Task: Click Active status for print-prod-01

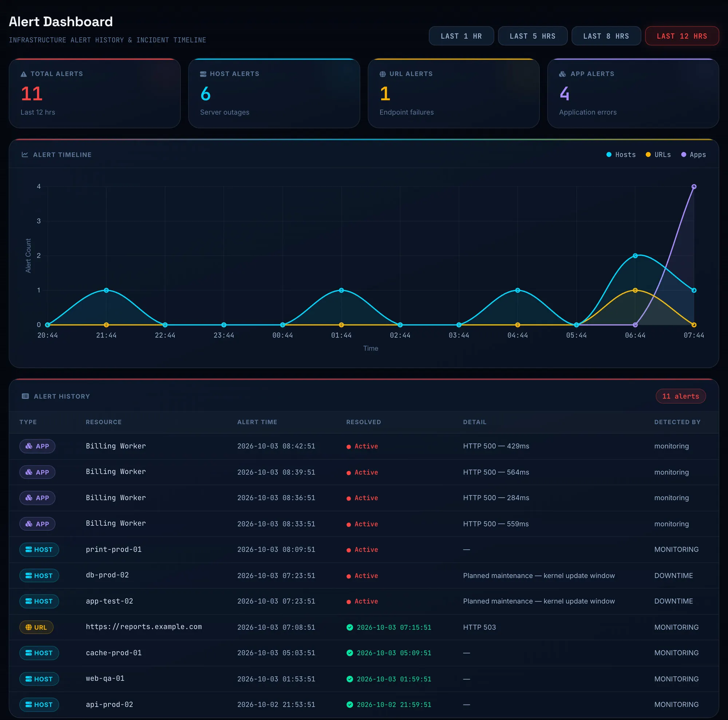Action: pyautogui.click(x=362, y=550)
